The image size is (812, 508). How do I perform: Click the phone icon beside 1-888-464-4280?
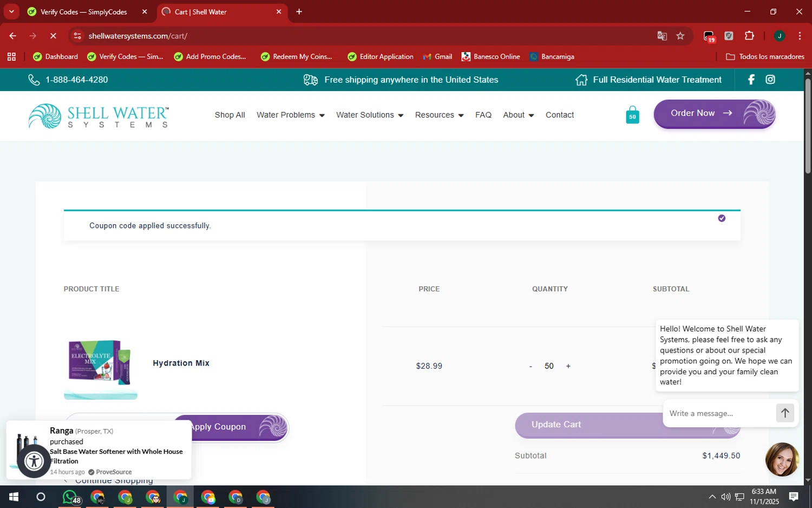34,80
